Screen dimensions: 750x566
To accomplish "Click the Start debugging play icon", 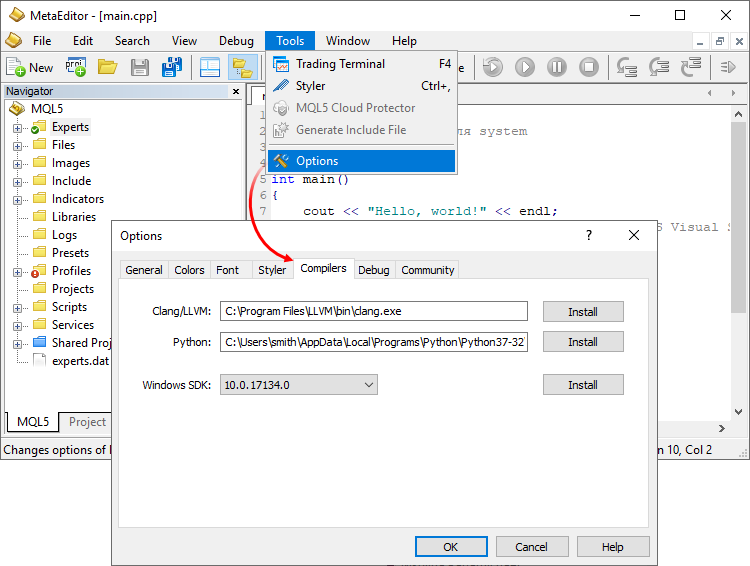I will point(525,67).
